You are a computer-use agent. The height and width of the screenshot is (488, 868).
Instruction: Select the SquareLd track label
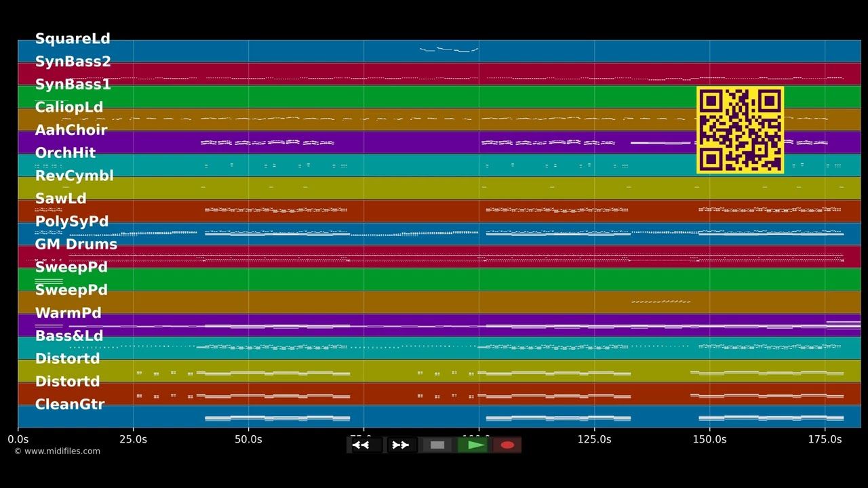(73, 39)
